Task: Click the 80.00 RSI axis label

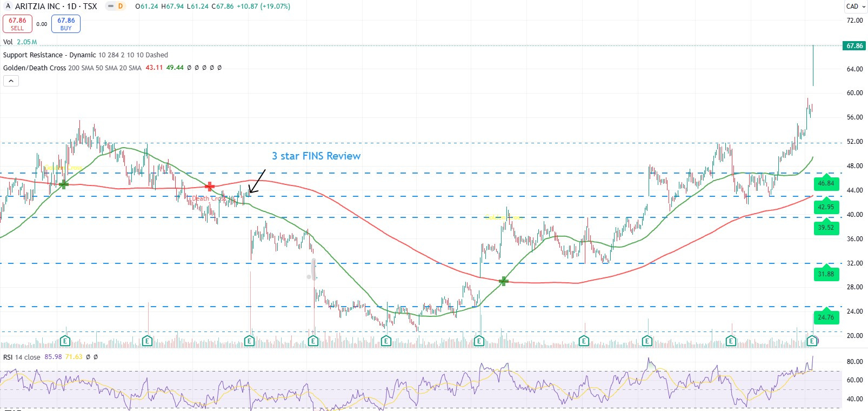Action: (x=854, y=362)
